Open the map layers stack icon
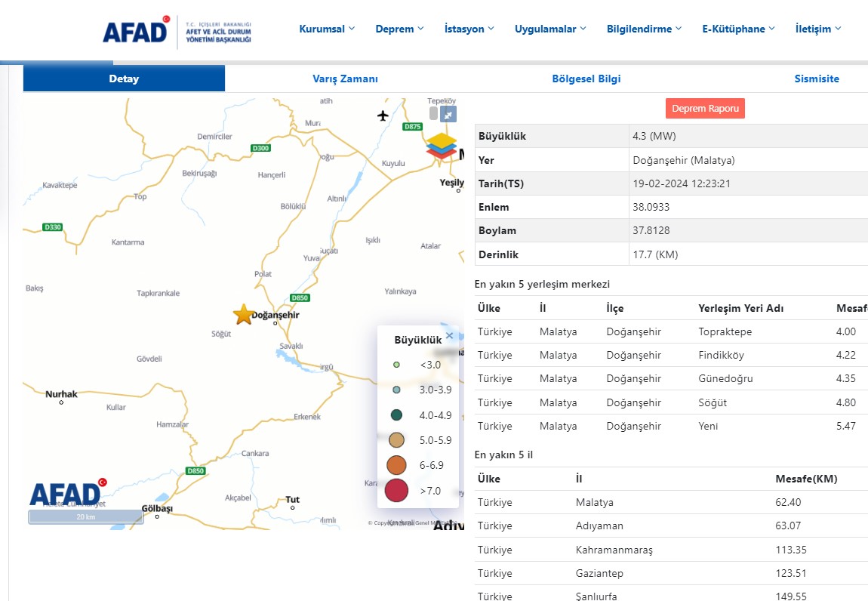The height and width of the screenshot is (601, 868). pyautogui.click(x=441, y=146)
